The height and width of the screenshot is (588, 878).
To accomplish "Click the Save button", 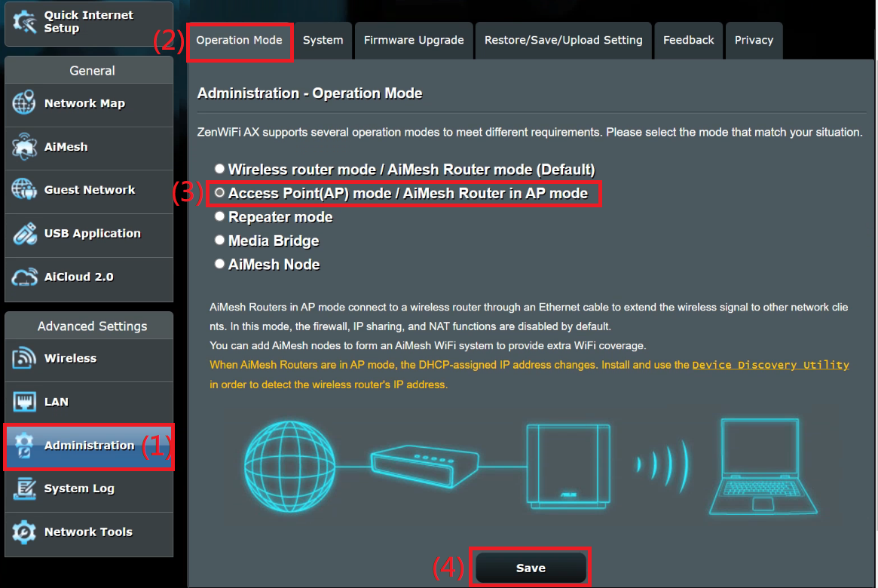I will coord(531,568).
